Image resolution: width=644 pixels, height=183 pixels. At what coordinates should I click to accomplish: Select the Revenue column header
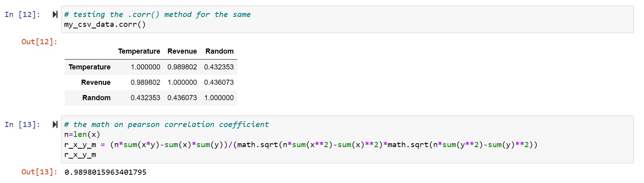[x=182, y=51]
